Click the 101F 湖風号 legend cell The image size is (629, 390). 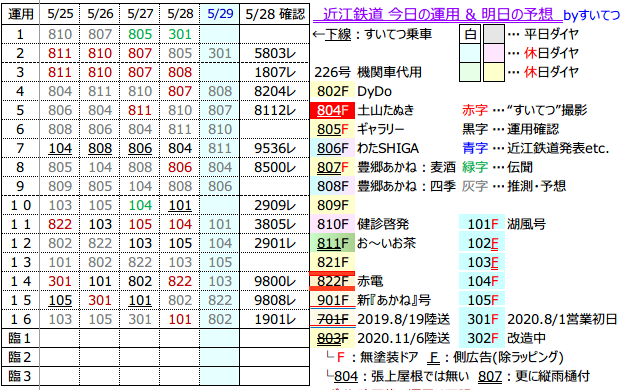482,224
